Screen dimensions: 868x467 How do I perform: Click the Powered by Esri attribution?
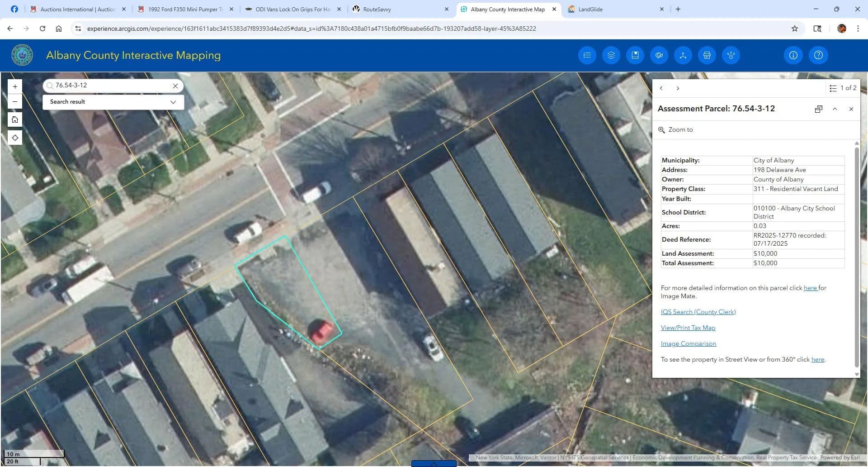pyautogui.click(x=840, y=457)
